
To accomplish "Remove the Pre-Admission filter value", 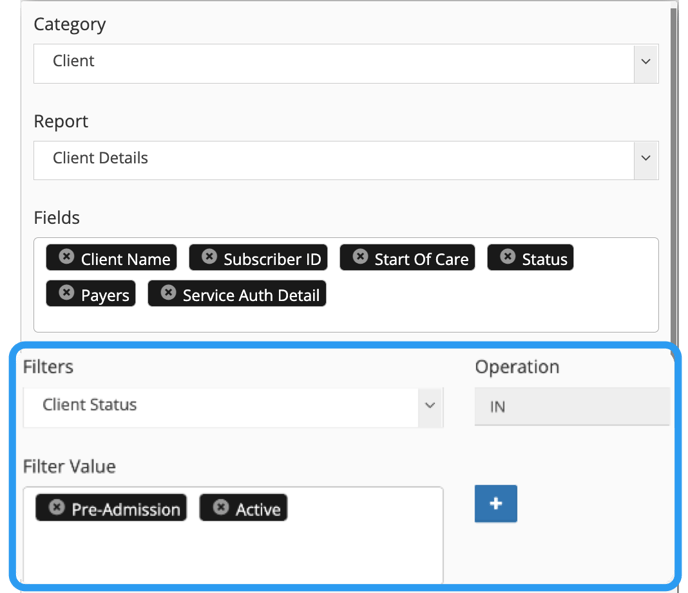I will [x=57, y=507].
